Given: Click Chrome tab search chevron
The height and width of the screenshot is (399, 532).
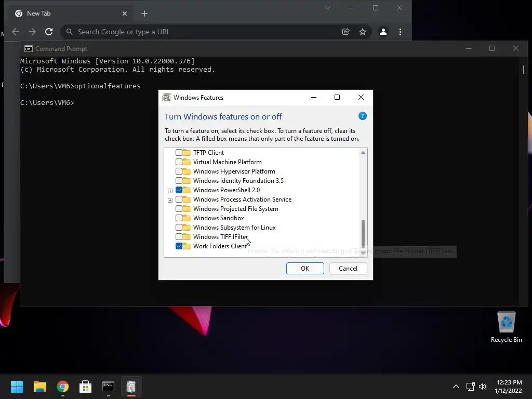Looking at the screenshot, I should pos(328,8).
